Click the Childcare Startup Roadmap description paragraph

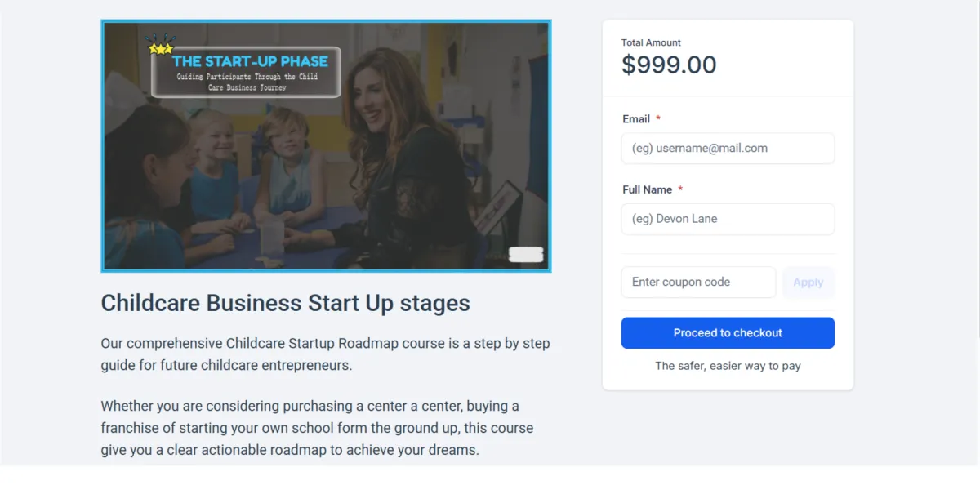[x=325, y=354]
